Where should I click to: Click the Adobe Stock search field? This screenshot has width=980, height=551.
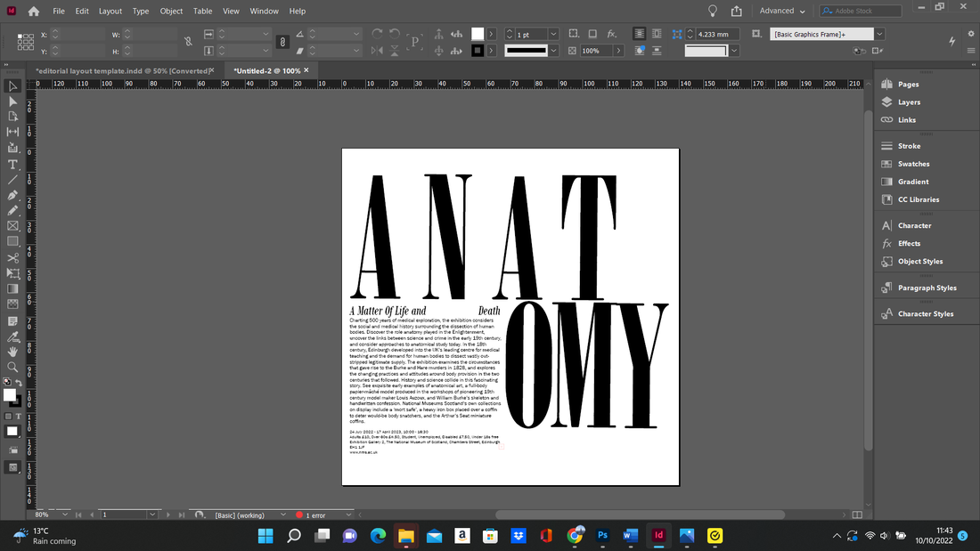[x=861, y=12]
